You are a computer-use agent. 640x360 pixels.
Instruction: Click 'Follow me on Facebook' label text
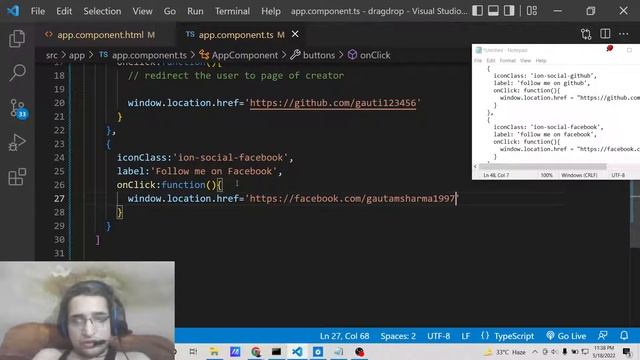(213, 171)
